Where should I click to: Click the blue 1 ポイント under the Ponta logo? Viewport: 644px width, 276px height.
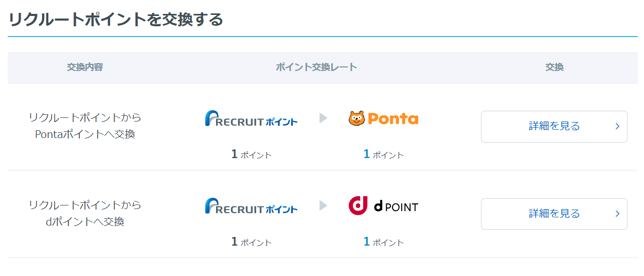(383, 154)
